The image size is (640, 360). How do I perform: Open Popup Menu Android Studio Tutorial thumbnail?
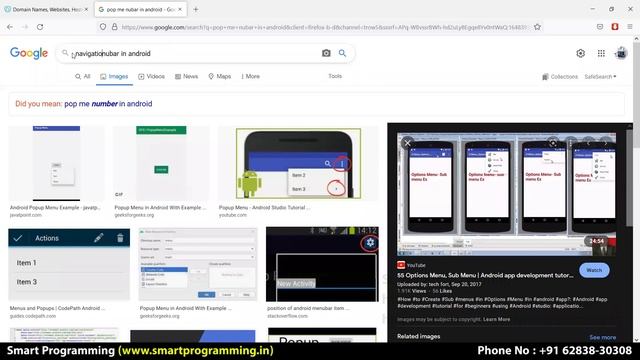pyautogui.click(x=298, y=163)
